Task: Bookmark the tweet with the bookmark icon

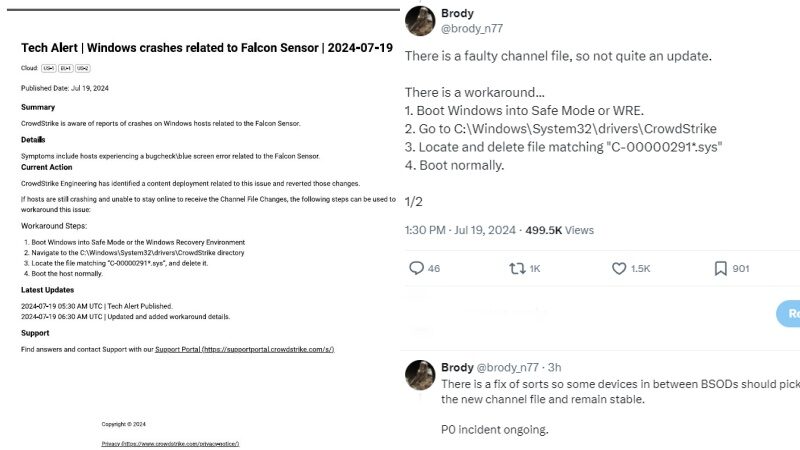Action: pyautogui.click(x=720, y=268)
